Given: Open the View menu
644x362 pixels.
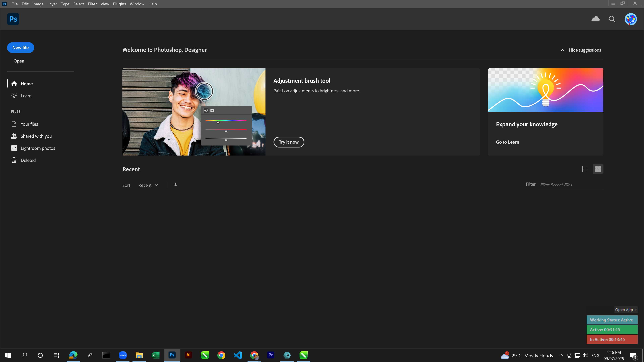Looking at the screenshot, I should click(105, 4).
